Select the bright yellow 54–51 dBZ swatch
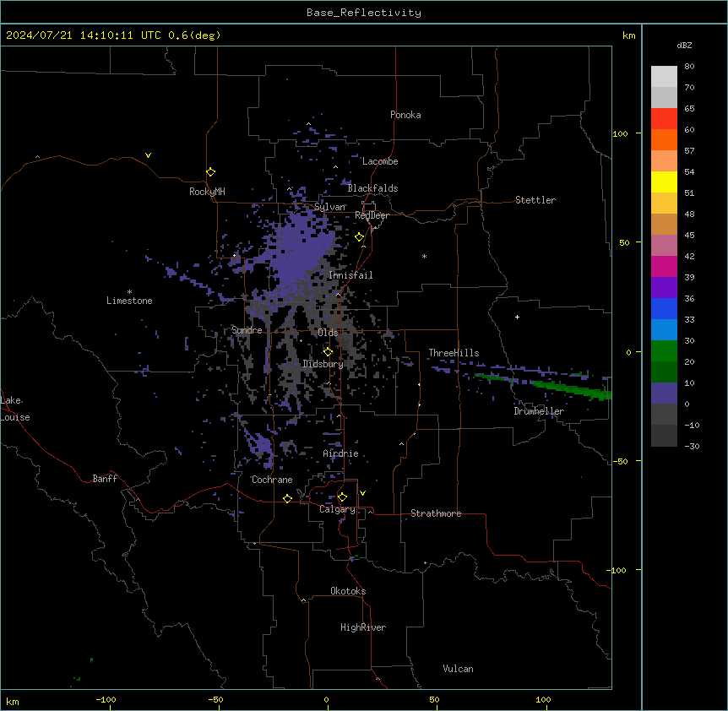Screen dimensions: 728x711 (x=664, y=182)
